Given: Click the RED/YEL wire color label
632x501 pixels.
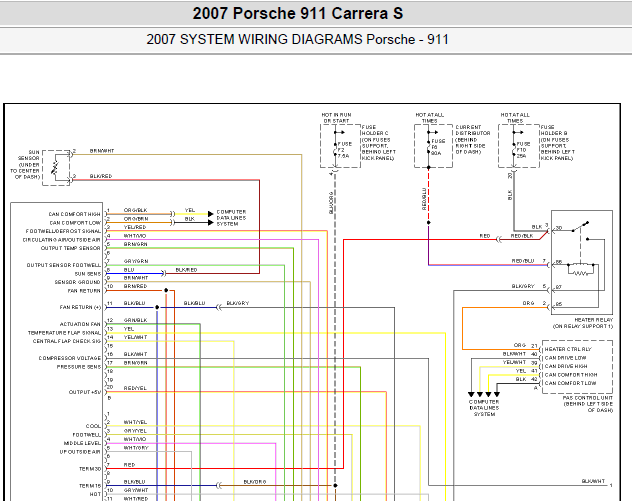Looking at the screenshot, I should (135, 388).
